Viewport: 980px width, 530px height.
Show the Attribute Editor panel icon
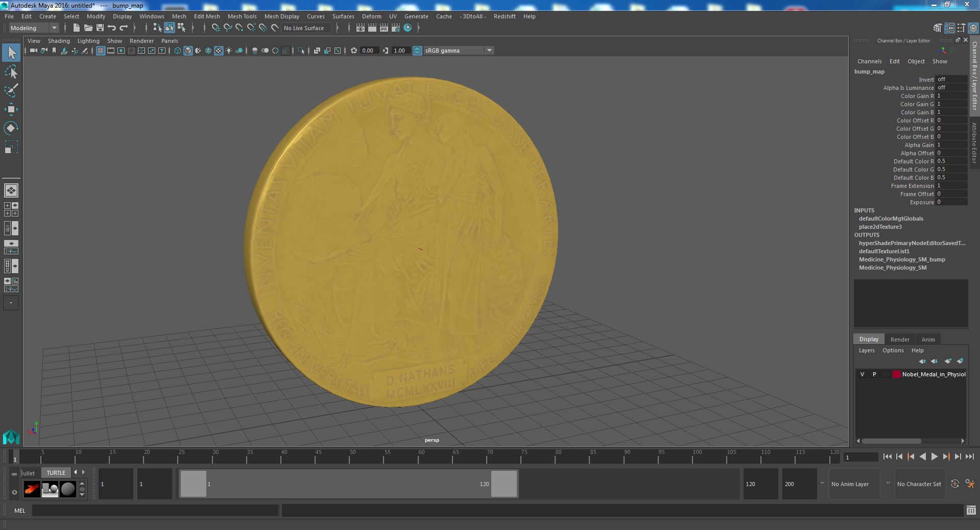[x=949, y=28]
